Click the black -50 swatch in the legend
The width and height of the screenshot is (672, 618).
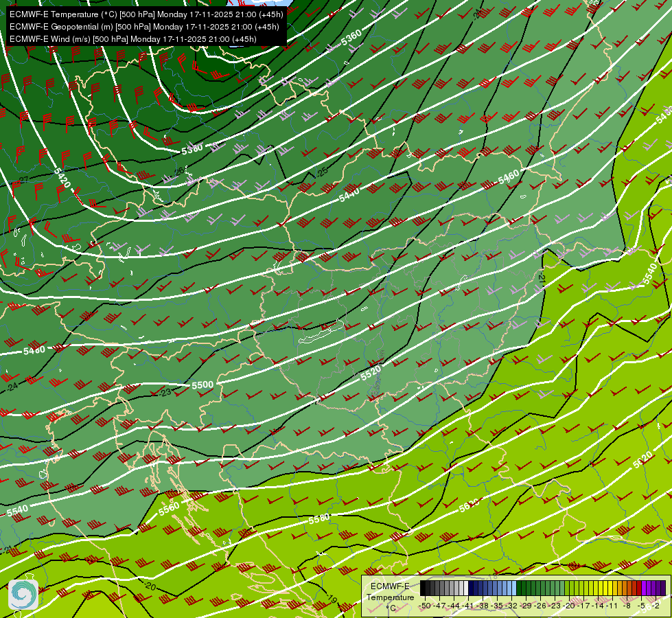pyautogui.click(x=423, y=588)
